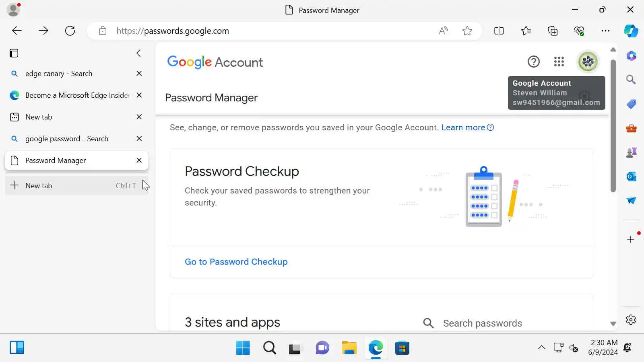Open tab actions menu icon
Image resolution: width=644 pixels, height=362 pixels.
[14, 53]
